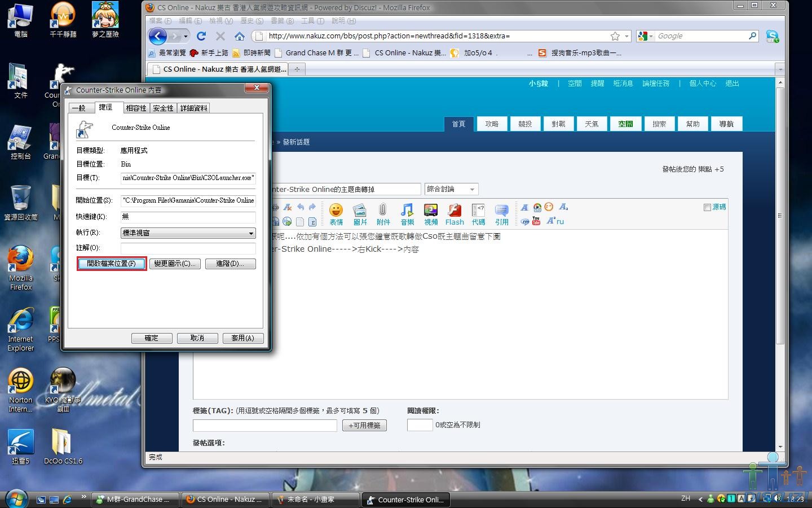The image size is (812, 508).
Task: Click the Skype toolbar icon in Firefox
Action: coord(772,36)
